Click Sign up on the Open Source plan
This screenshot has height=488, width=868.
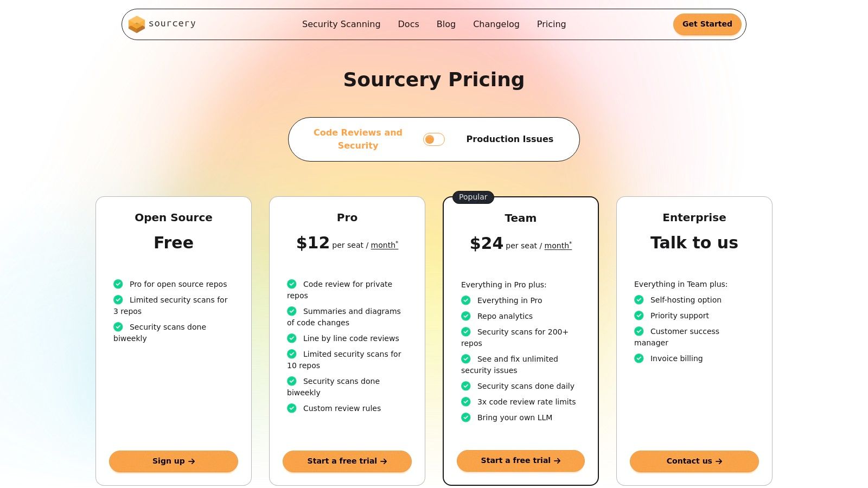[x=173, y=461]
